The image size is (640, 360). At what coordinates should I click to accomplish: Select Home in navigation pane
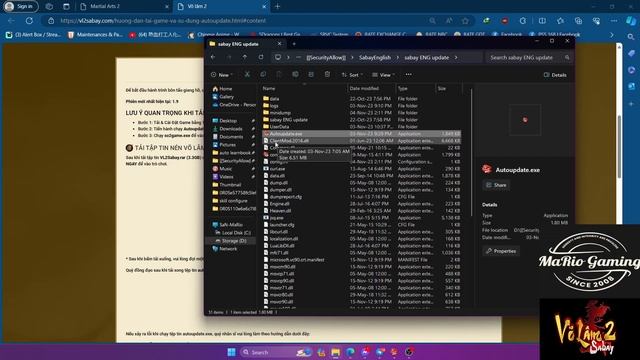[x=225, y=89]
